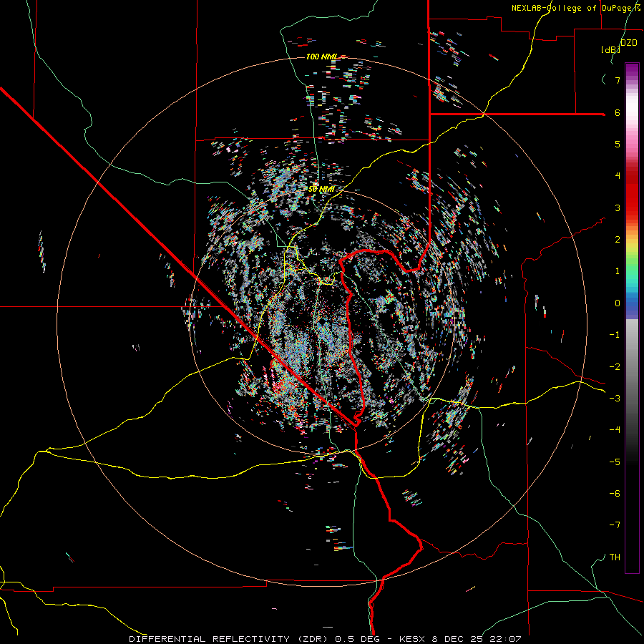Click the -3 value on the scale
The image size is (644, 644).
[615, 399]
